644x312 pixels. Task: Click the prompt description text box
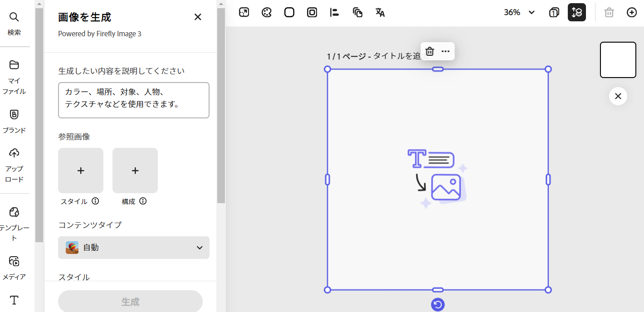click(134, 100)
